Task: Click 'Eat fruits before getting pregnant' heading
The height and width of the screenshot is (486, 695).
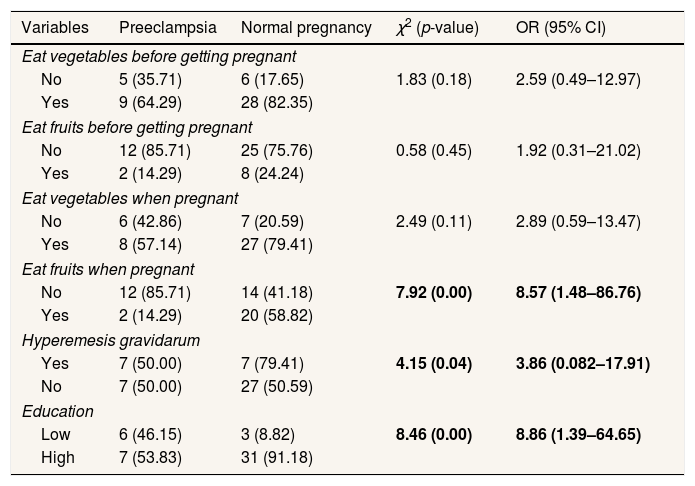Action: (x=137, y=126)
